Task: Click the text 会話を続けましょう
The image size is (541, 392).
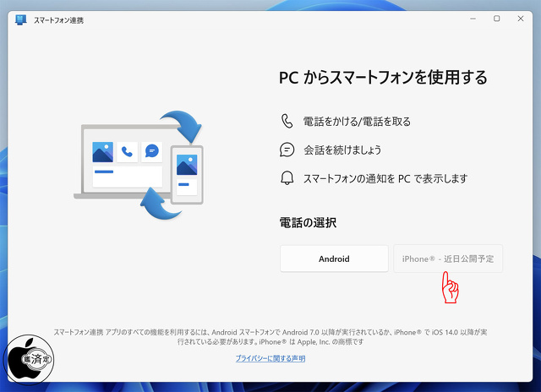Action: (342, 150)
